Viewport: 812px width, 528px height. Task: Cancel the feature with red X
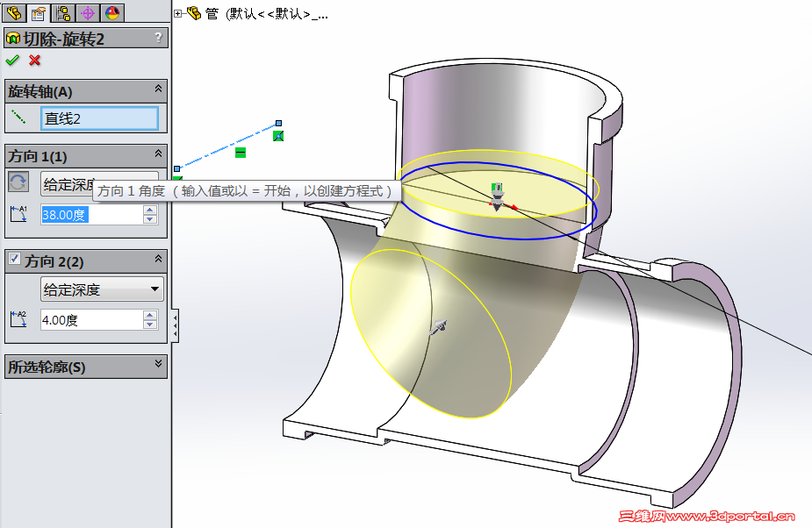point(35,61)
